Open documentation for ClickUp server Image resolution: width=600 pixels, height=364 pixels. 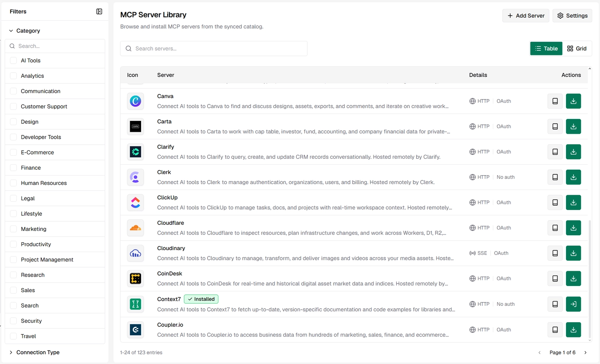point(555,202)
